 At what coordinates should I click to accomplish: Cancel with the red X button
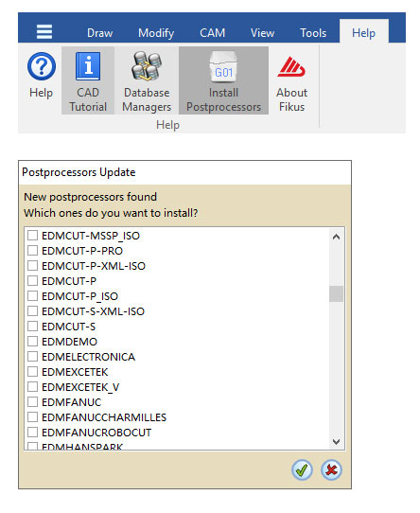[331, 469]
